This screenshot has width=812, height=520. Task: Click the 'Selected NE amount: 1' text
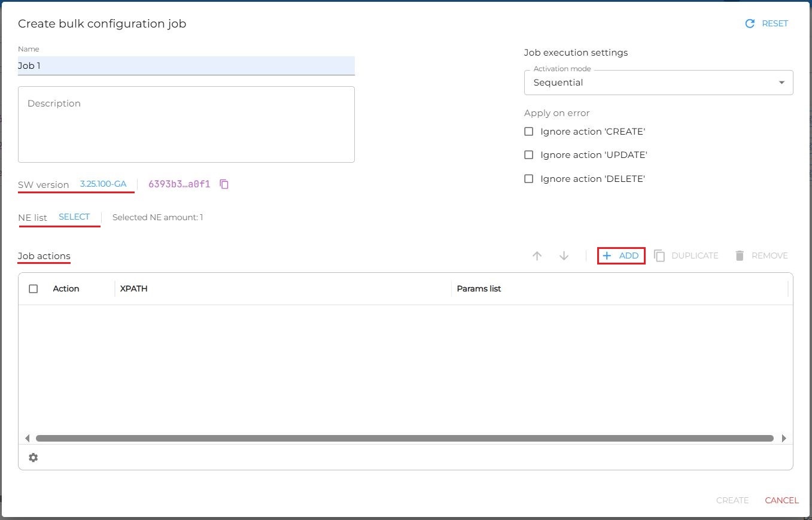pyautogui.click(x=157, y=217)
